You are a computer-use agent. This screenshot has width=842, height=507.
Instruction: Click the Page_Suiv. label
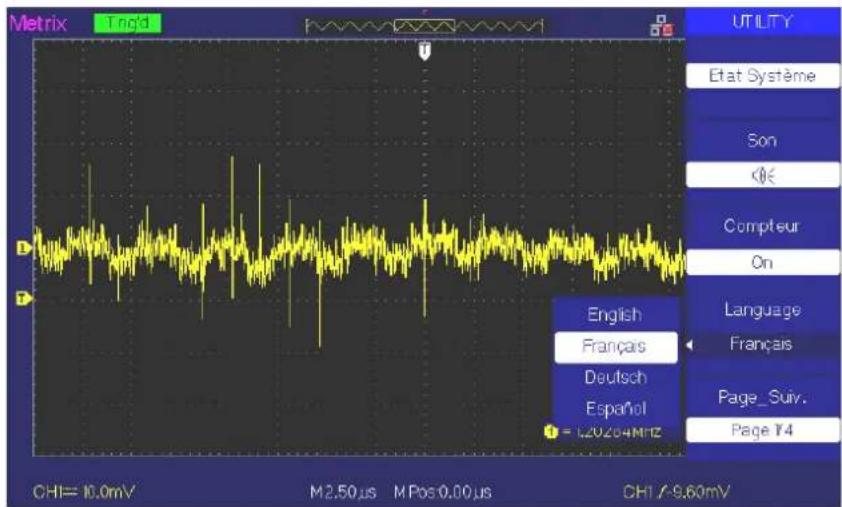click(x=763, y=398)
